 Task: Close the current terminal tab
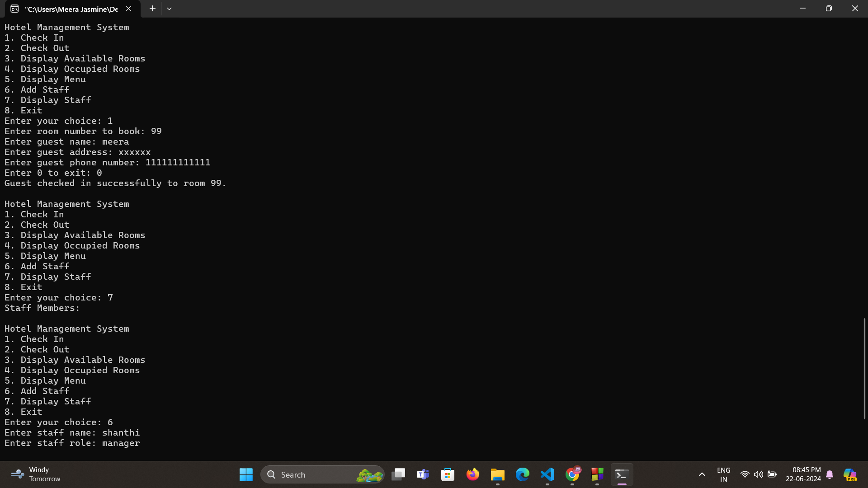[128, 9]
